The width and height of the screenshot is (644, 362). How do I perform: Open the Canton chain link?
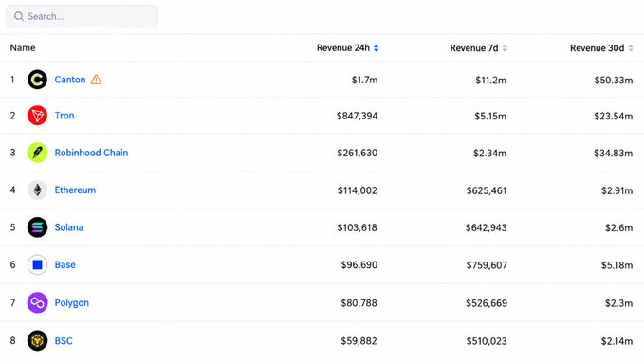(70, 80)
